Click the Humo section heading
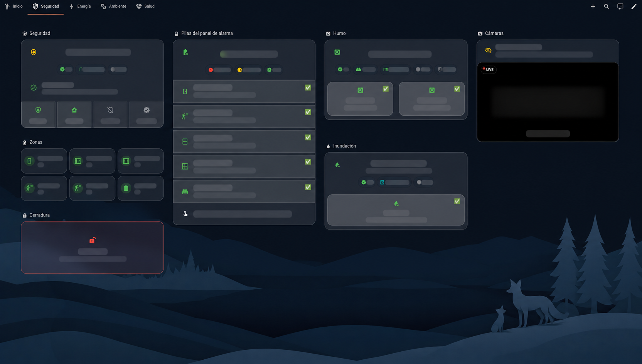This screenshot has width=642, height=364. click(339, 34)
